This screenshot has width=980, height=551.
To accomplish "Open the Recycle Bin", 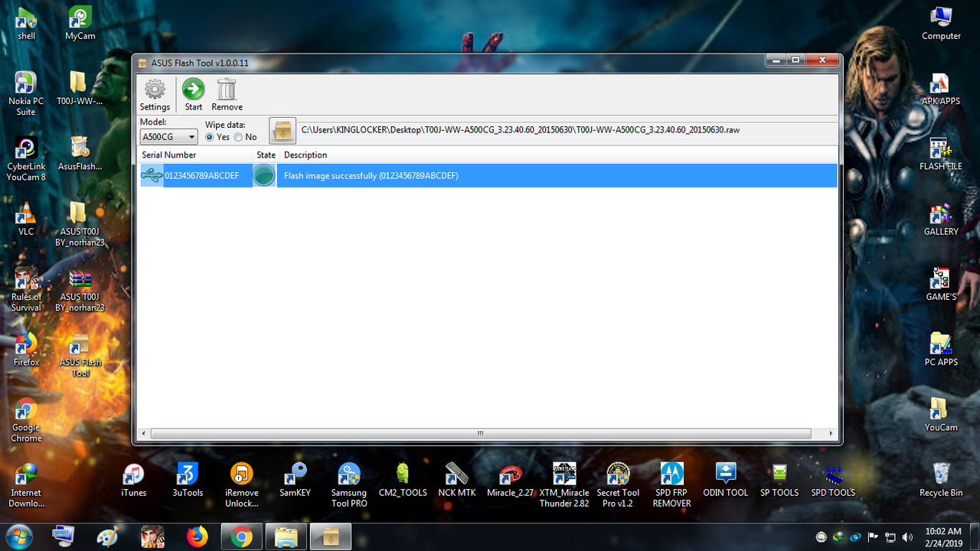I will pos(941,480).
